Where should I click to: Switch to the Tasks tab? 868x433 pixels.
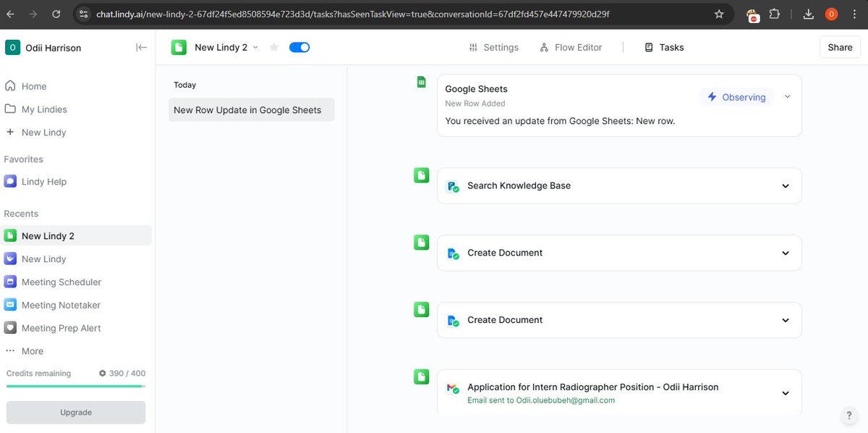tap(664, 47)
